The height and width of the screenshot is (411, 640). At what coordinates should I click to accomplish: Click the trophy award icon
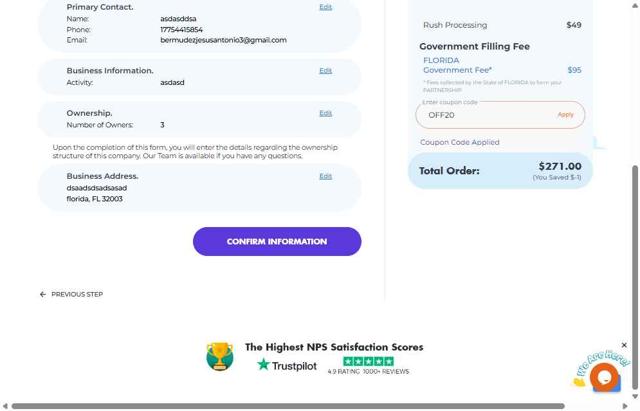point(220,356)
